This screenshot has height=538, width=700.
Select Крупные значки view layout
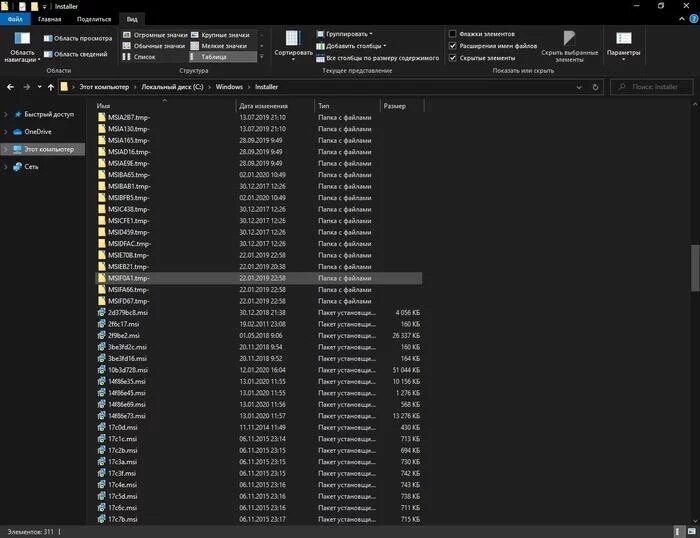pos(221,35)
